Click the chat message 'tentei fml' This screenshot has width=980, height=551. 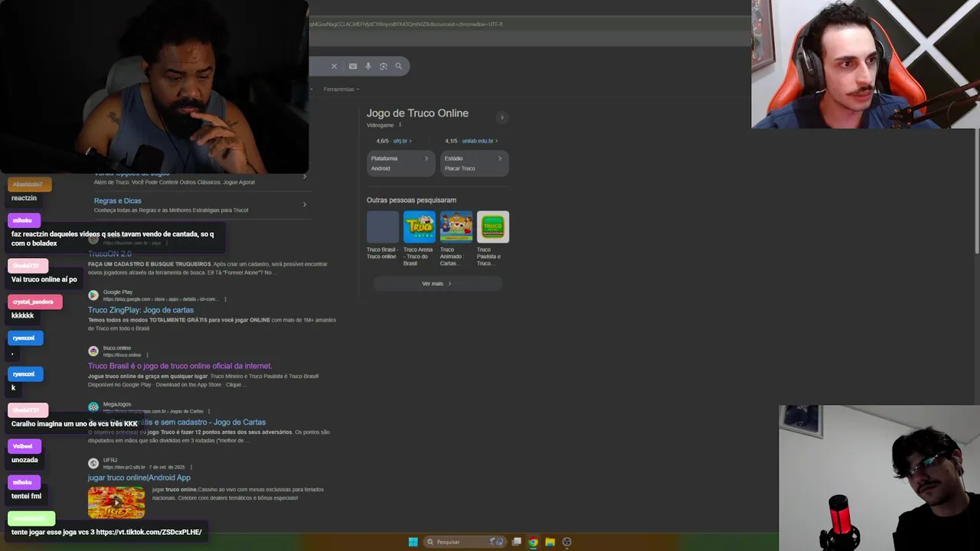[26, 496]
